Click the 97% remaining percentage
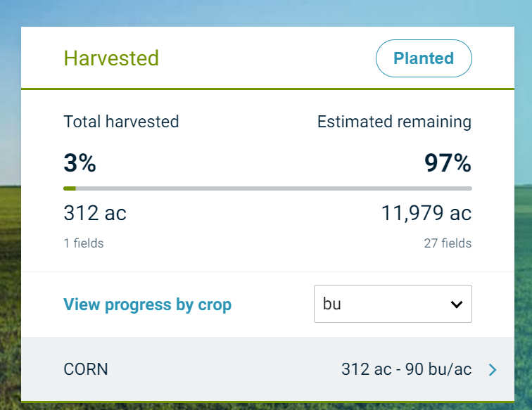 [x=448, y=163]
